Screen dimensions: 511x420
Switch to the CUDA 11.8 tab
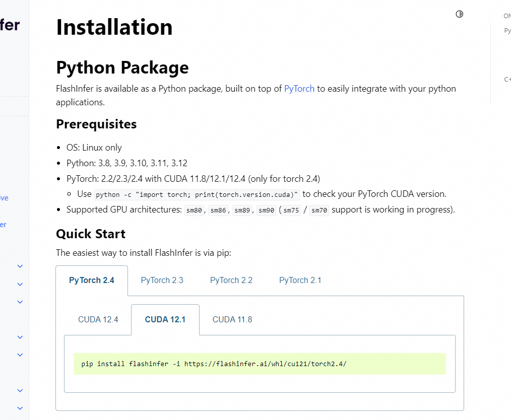pyautogui.click(x=232, y=319)
